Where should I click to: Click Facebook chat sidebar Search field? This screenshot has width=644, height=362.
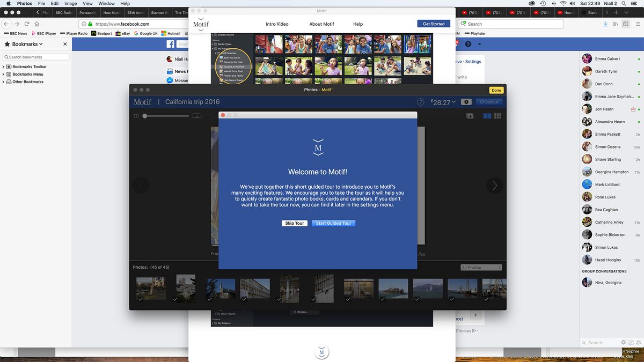point(600,342)
